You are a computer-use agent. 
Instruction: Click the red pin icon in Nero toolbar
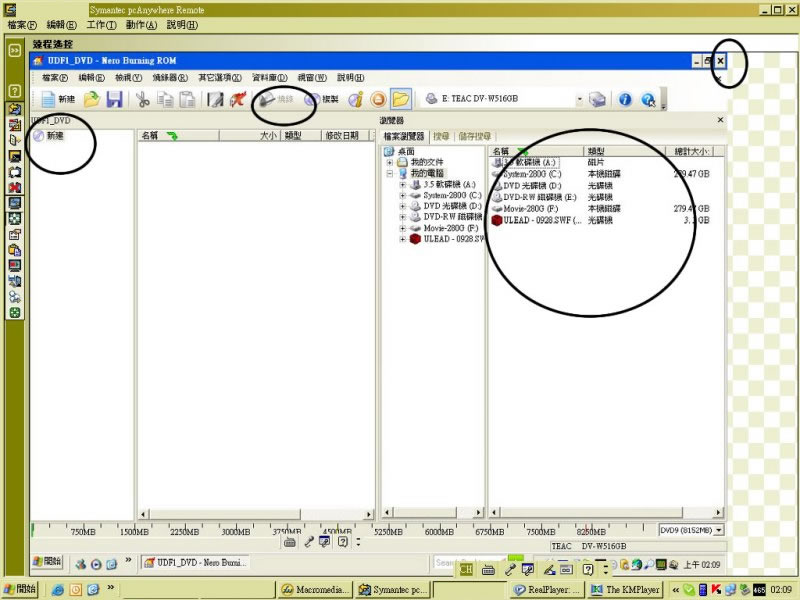pos(237,99)
